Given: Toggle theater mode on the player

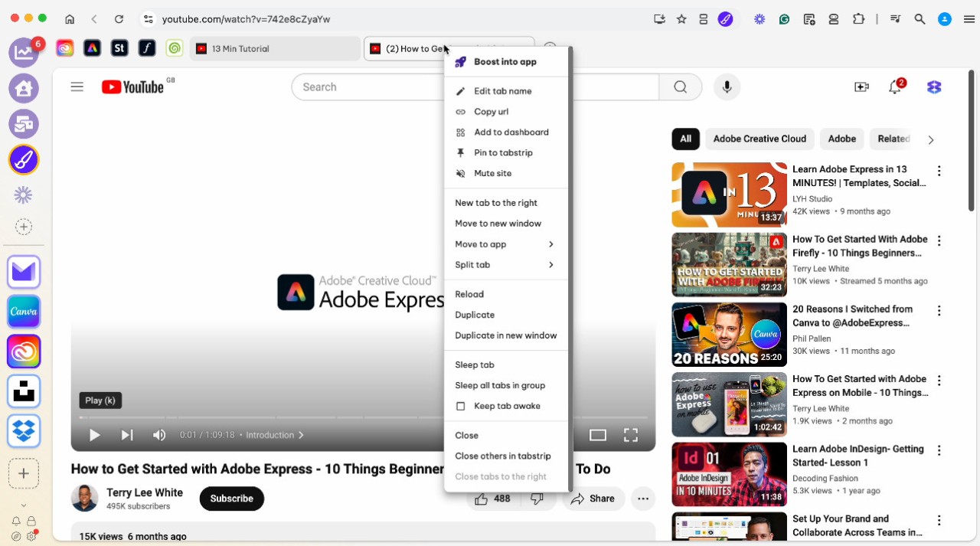Looking at the screenshot, I should pyautogui.click(x=597, y=435).
